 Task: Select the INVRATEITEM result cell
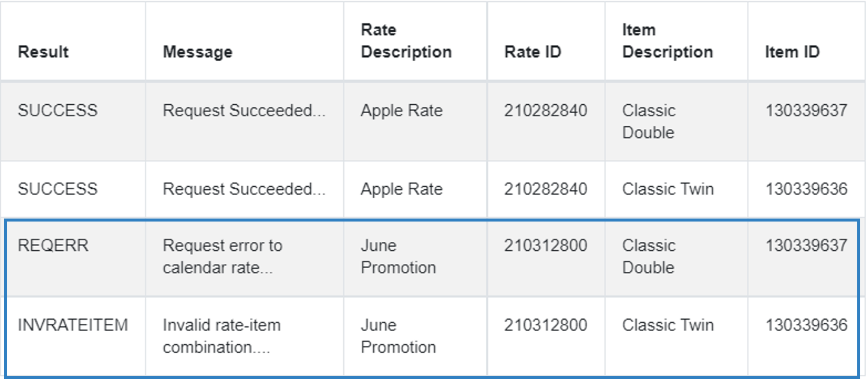(73, 326)
